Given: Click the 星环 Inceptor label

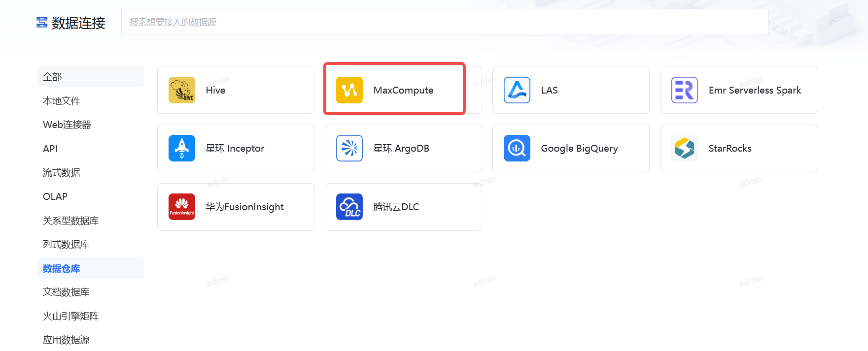Looking at the screenshot, I should coord(235,148).
